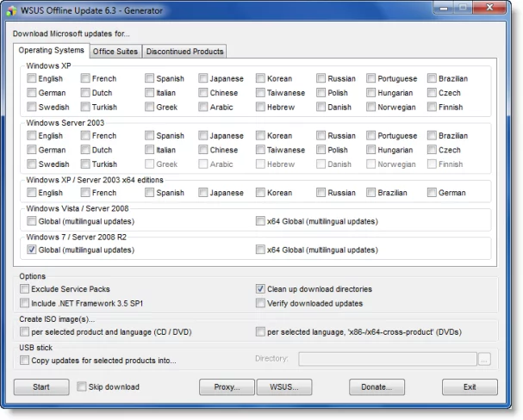Check ISO per selected language cross-product DVDs
The image size is (523, 420).
[x=260, y=331]
